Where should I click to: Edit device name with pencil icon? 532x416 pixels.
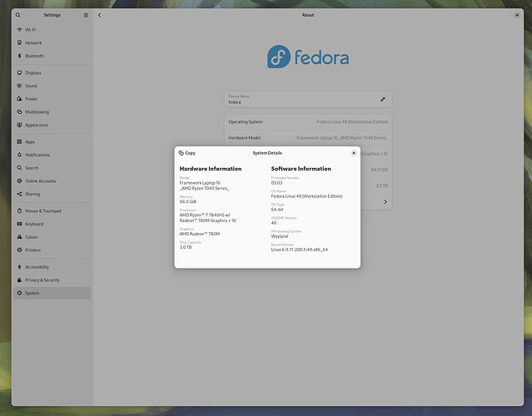383,99
